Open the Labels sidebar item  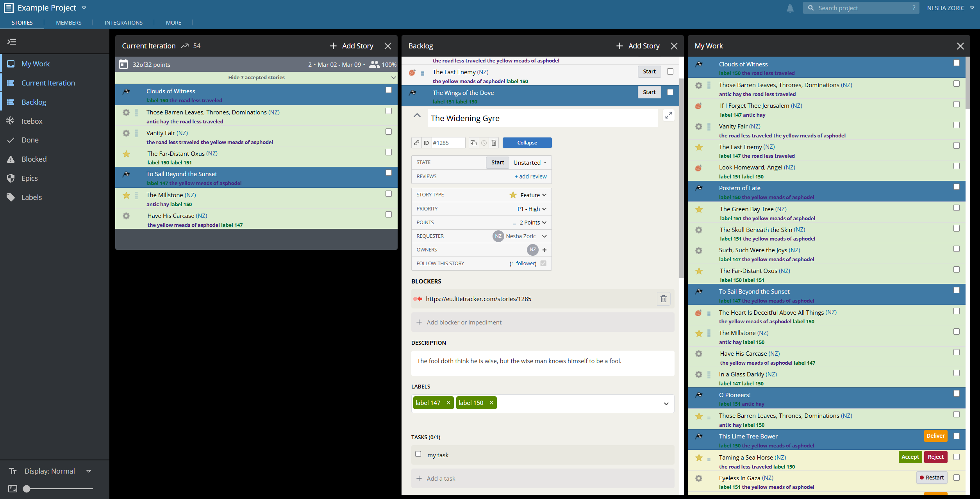coord(31,197)
